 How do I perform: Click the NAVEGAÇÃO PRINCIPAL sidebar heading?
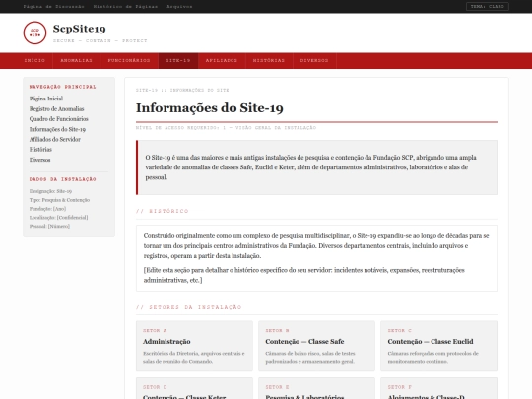(x=63, y=87)
